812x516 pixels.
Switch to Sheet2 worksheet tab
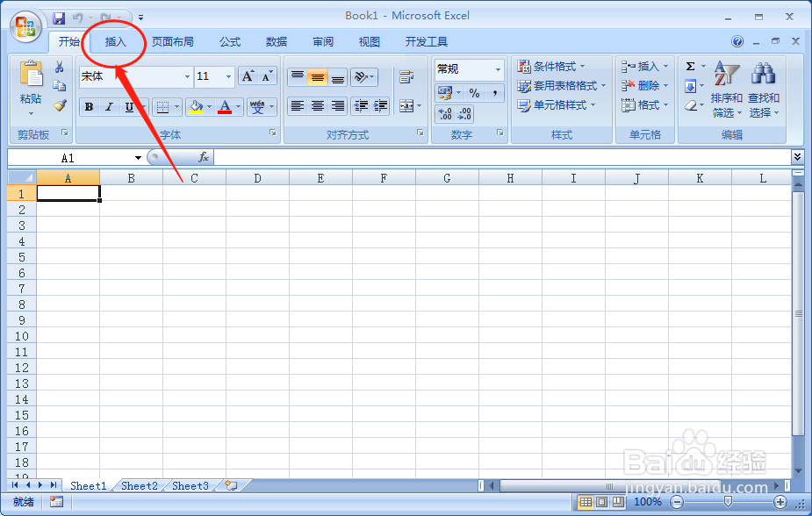coord(140,485)
